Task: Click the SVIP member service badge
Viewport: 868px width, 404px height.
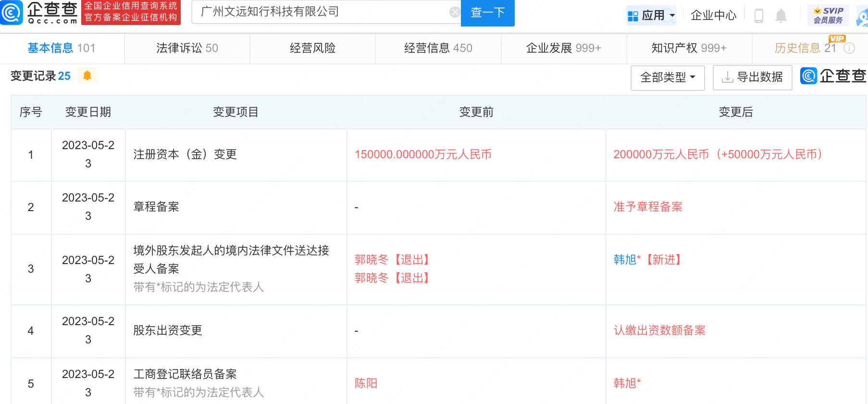Action: 828,15
